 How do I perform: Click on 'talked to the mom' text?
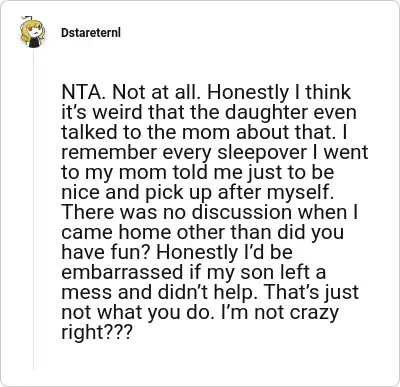(147, 132)
